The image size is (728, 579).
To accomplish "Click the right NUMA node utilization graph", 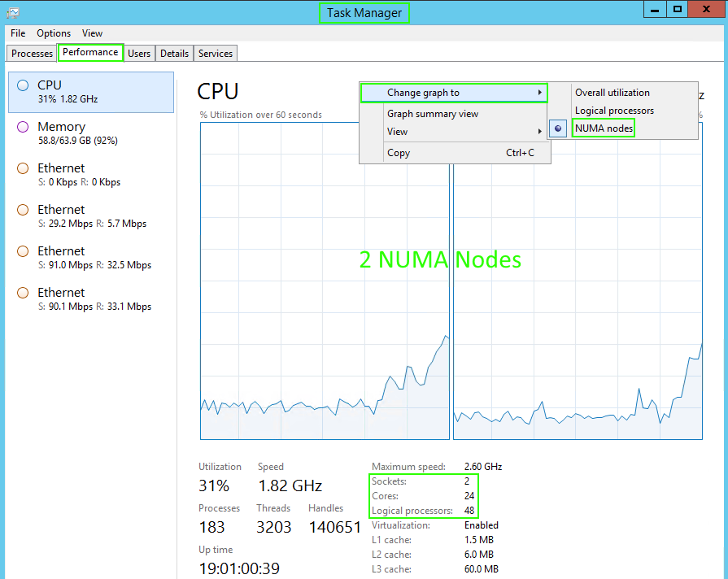I will [578, 281].
